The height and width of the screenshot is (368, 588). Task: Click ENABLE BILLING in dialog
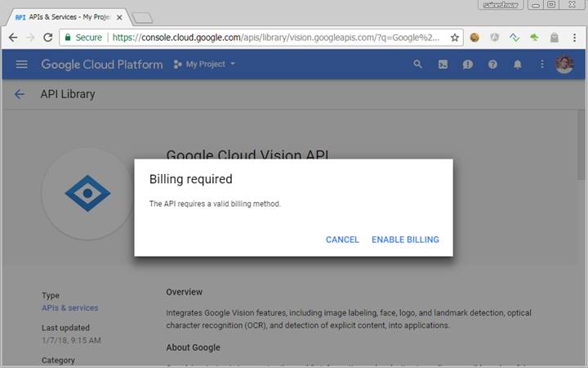click(405, 240)
